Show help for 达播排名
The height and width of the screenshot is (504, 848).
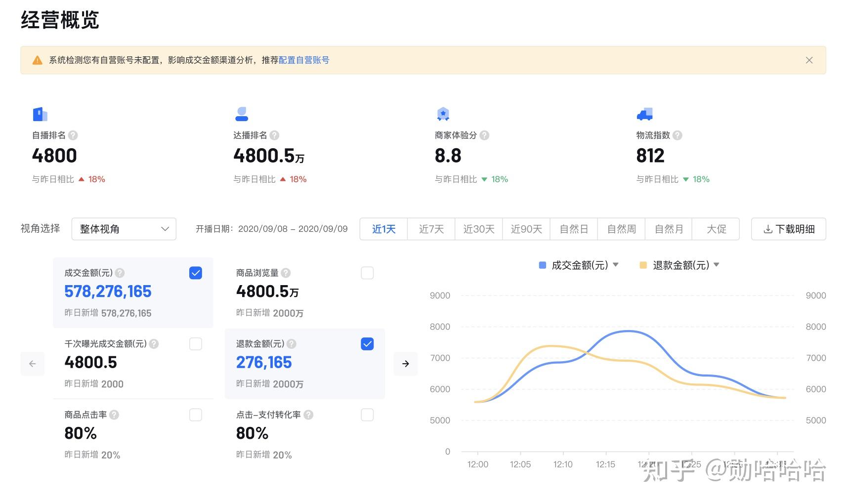[274, 135]
